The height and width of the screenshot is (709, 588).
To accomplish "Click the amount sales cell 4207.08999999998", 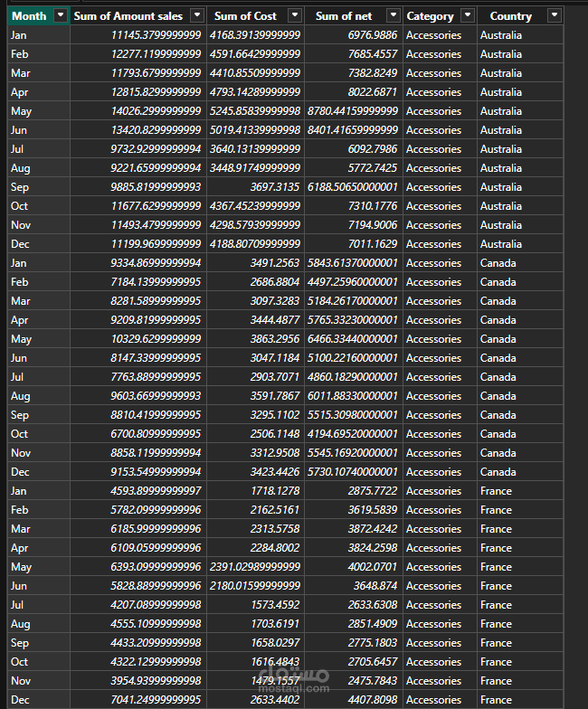I will pyautogui.click(x=138, y=605).
